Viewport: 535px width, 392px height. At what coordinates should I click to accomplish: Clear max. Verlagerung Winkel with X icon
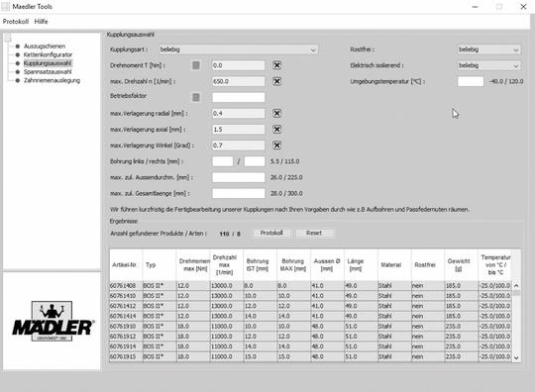(276, 146)
